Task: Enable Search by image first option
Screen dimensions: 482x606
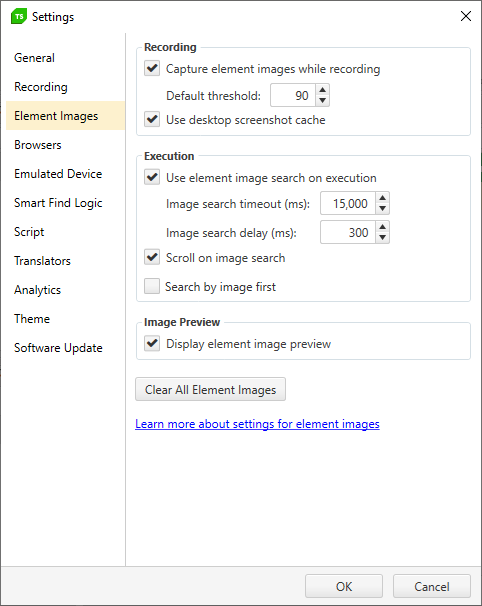Action: tap(152, 286)
